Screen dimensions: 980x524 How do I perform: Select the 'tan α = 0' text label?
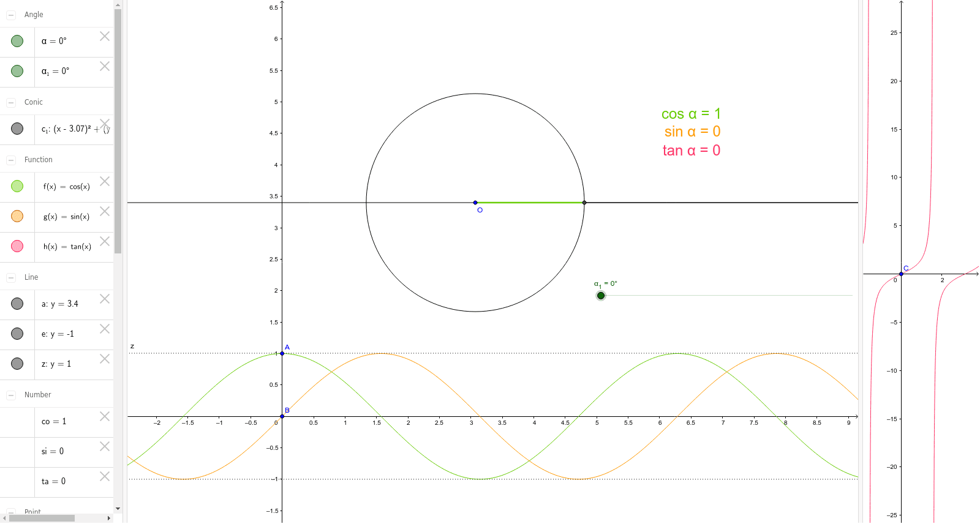(x=692, y=151)
